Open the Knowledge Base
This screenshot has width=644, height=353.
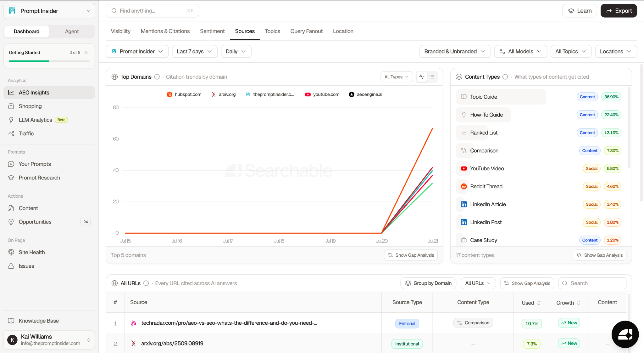(x=49, y=321)
